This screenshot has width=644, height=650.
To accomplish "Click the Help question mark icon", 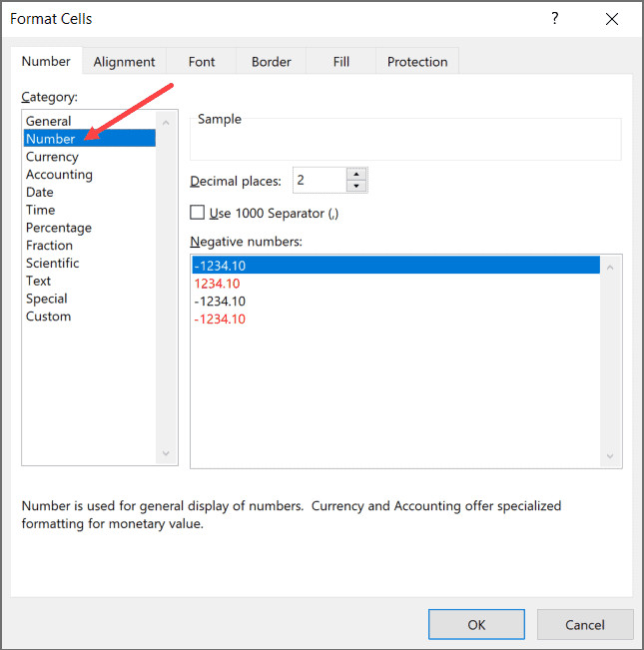I will click(555, 19).
